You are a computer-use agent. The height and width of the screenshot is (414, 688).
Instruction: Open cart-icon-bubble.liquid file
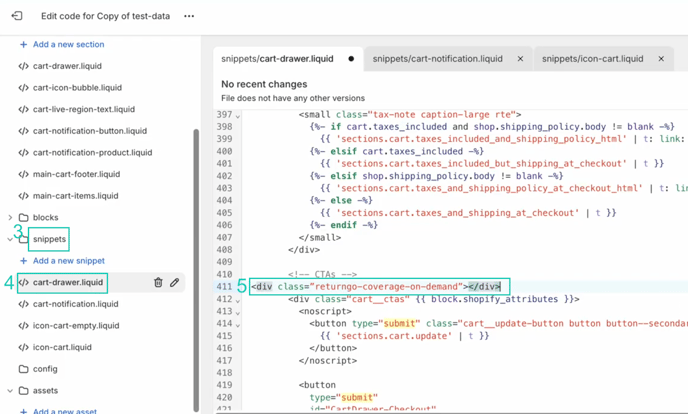(77, 88)
